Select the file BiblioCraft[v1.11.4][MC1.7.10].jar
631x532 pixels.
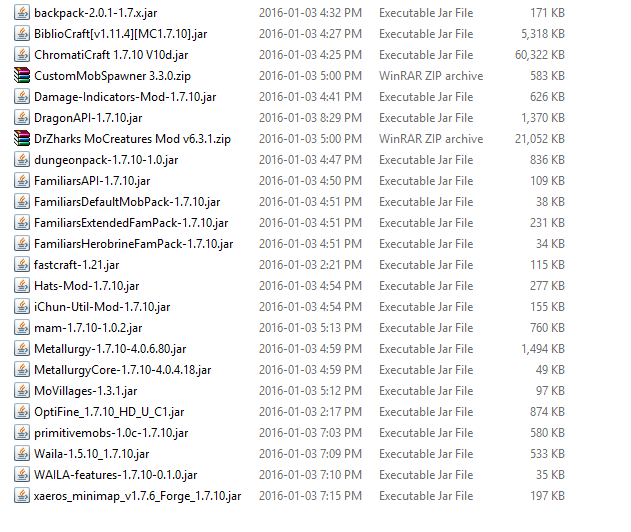(x=121, y=34)
